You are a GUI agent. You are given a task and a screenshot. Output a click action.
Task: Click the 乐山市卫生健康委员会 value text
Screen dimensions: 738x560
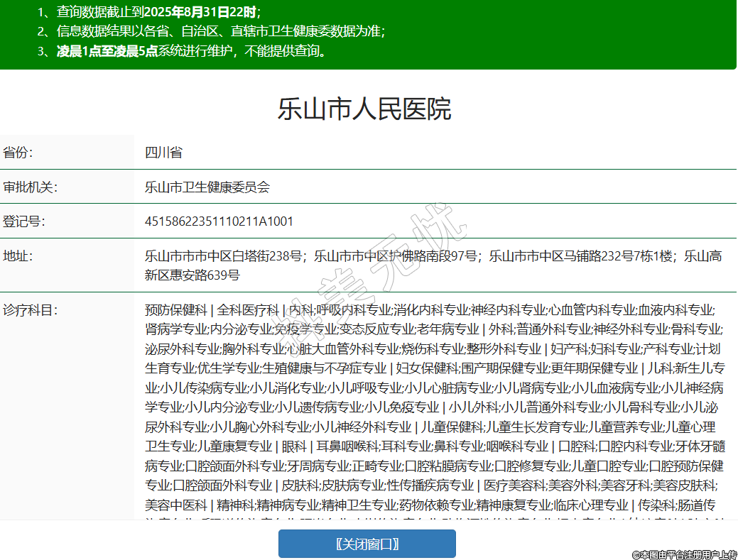pos(207,187)
